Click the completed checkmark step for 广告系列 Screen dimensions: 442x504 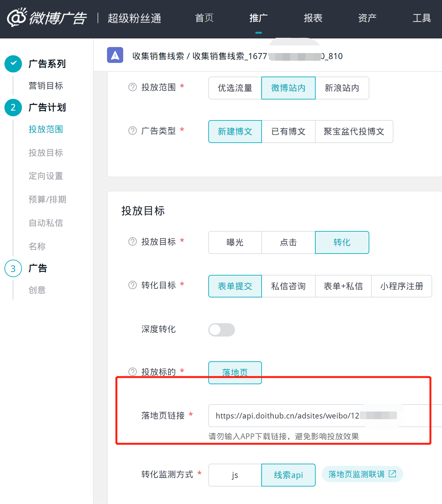pyautogui.click(x=13, y=64)
